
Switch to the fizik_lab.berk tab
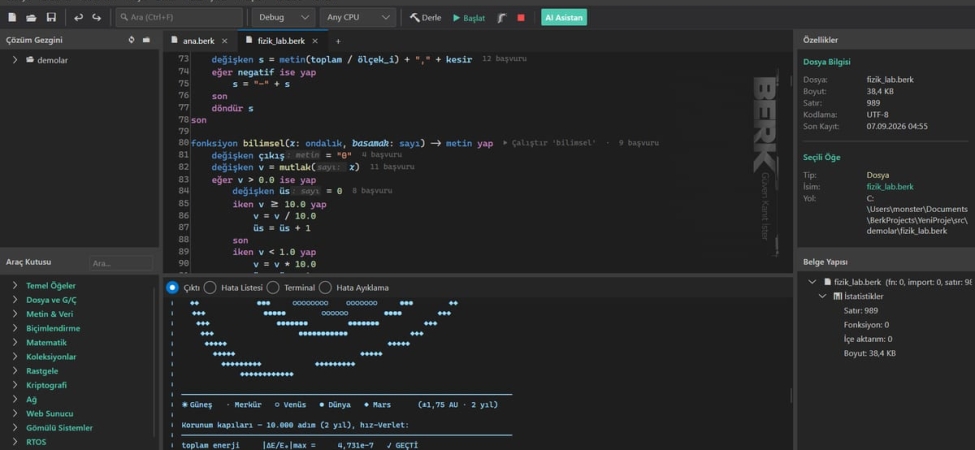(x=281, y=41)
